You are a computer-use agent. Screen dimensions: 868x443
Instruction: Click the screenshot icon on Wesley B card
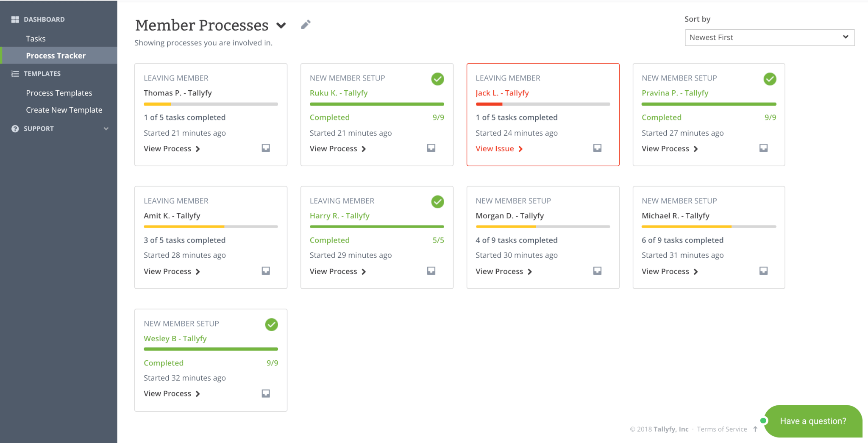click(x=266, y=393)
